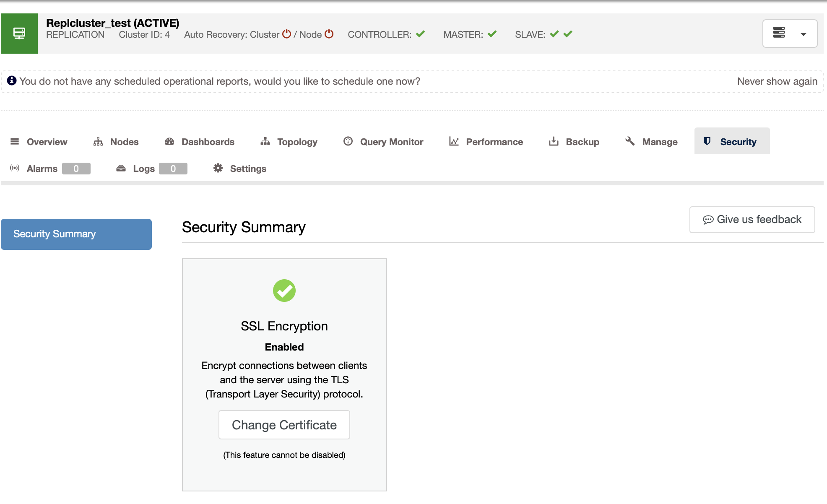Click the REPLICATION type label
This screenshot has width=827, height=504.
(75, 35)
